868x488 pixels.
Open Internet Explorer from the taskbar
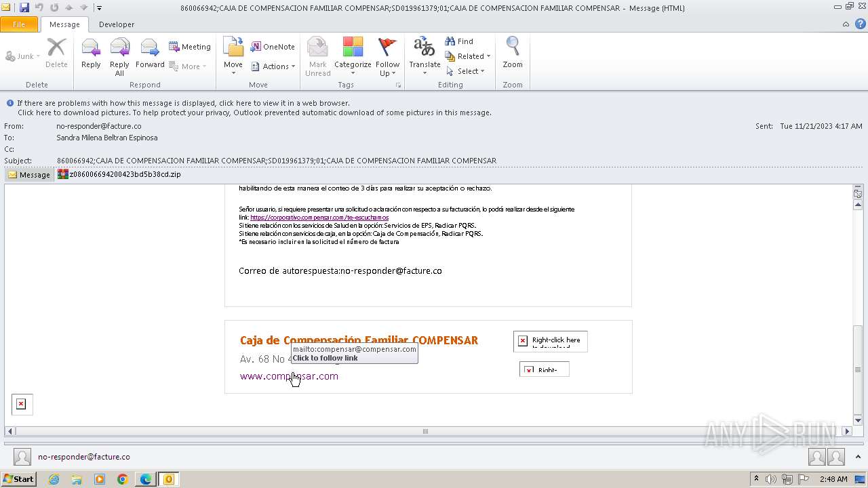[54, 479]
